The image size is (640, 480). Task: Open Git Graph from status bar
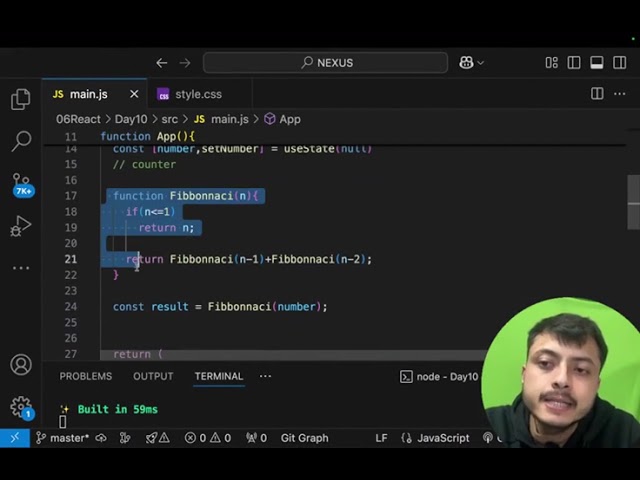(x=304, y=438)
